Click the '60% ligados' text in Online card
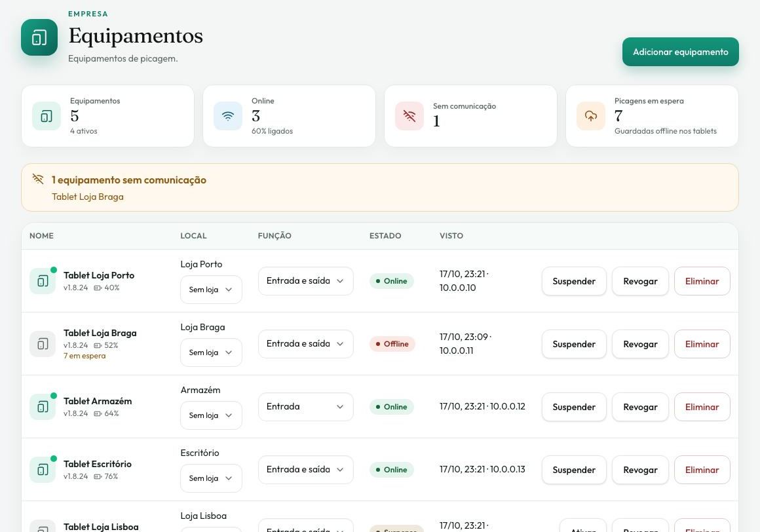The image size is (760, 532). click(272, 131)
